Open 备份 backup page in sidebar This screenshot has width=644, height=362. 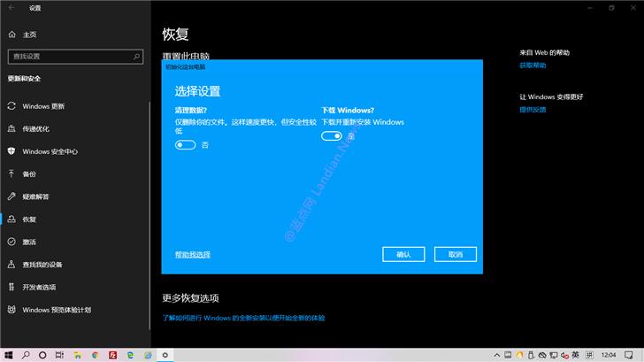coord(28,174)
